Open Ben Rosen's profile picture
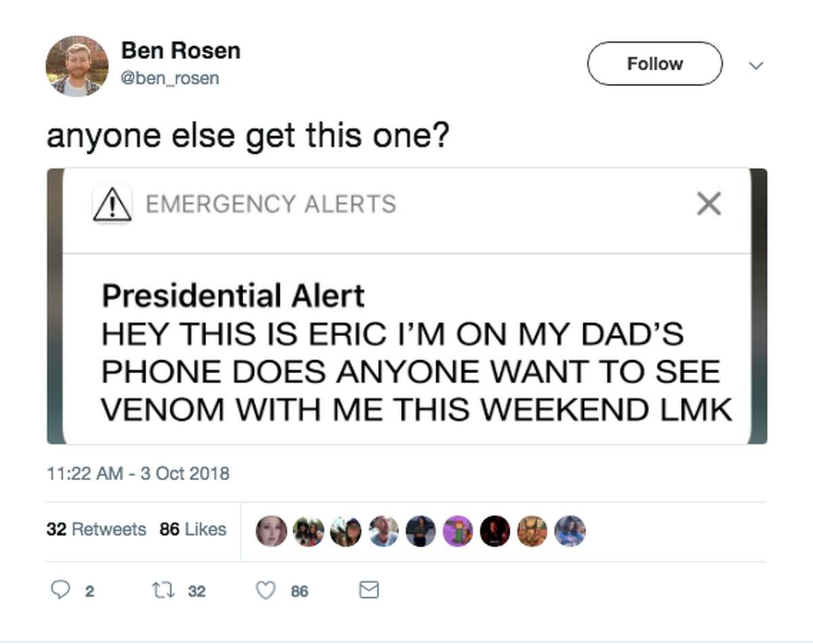This screenshot has height=644, width=813. tap(78, 66)
